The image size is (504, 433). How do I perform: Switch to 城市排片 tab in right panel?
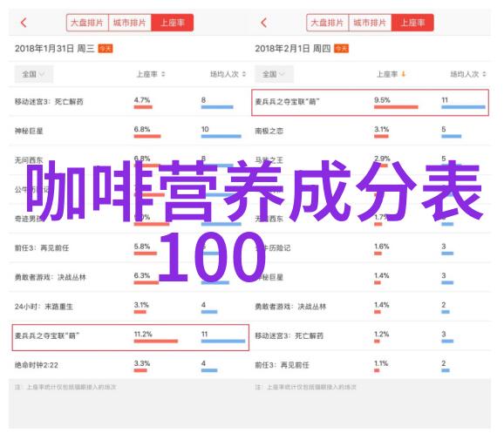click(370, 23)
